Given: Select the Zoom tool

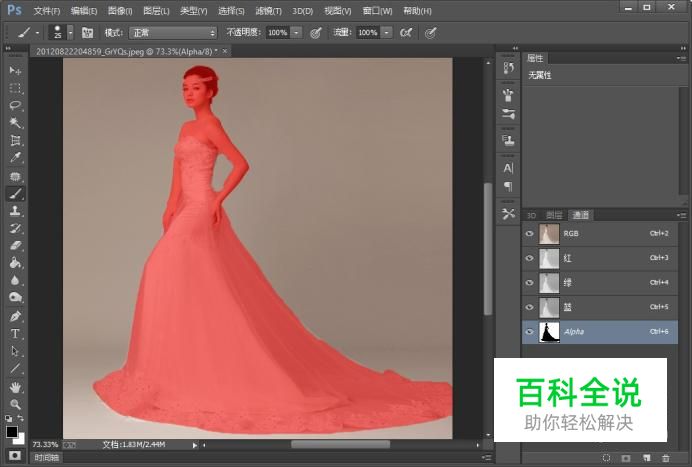Looking at the screenshot, I should [15, 404].
